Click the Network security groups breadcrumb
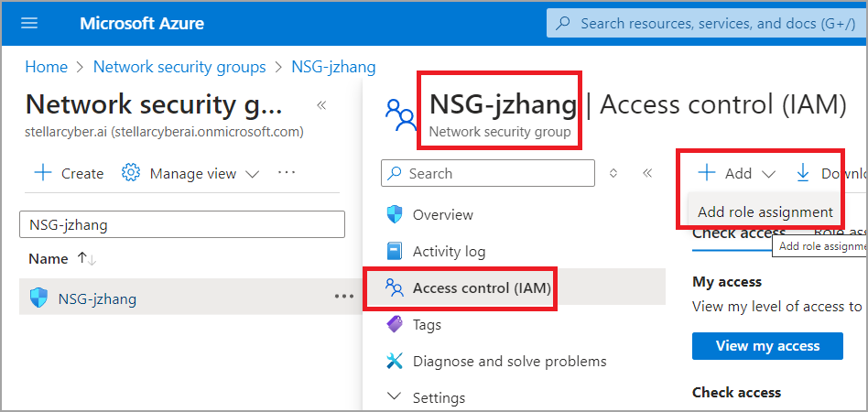The height and width of the screenshot is (412, 868). click(x=179, y=67)
